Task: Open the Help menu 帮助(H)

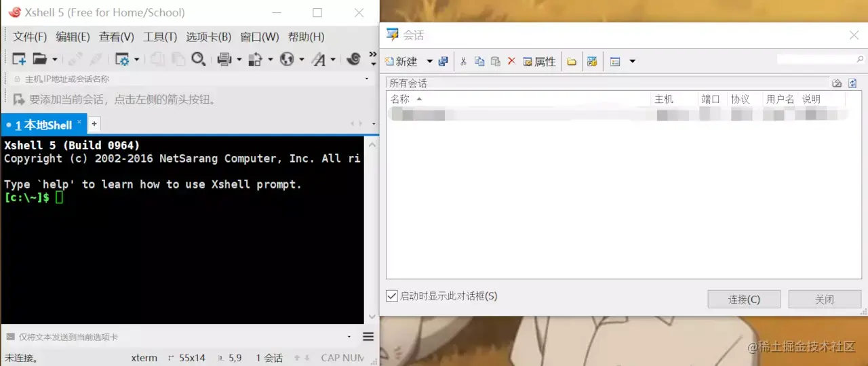Action: click(x=307, y=37)
